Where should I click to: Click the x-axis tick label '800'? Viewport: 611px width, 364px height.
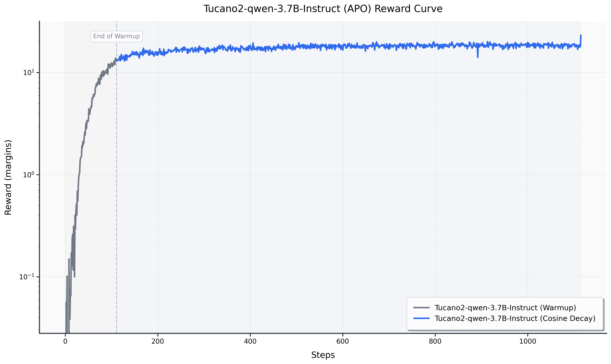[435, 341]
